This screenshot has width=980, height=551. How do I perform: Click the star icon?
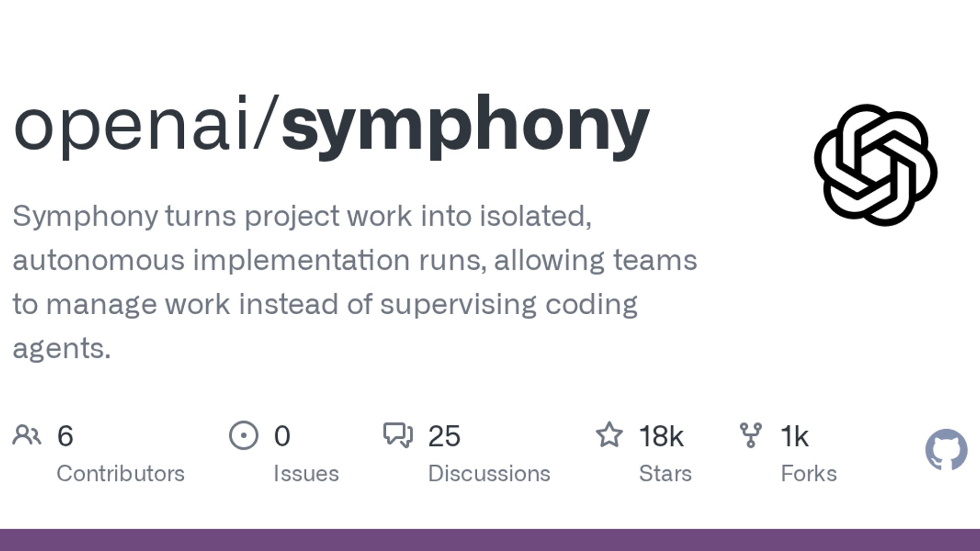point(609,435)
